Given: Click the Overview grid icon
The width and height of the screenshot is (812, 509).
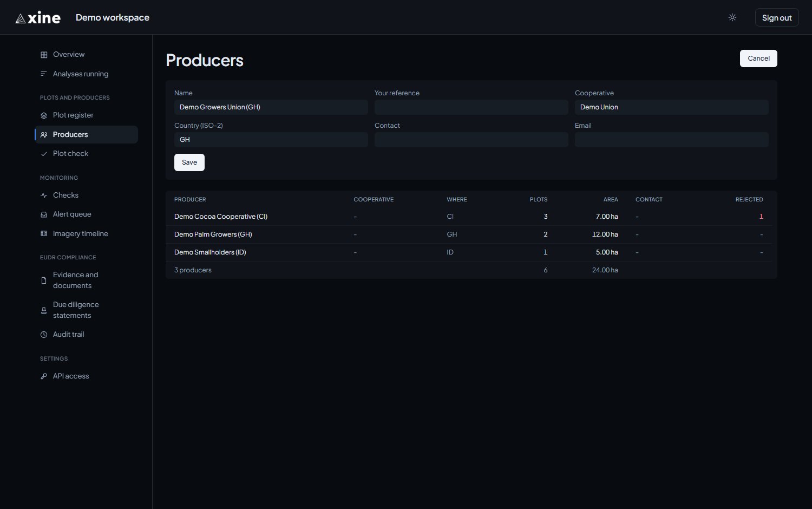Looking at the screenshot, I should [x=44, y=55].
